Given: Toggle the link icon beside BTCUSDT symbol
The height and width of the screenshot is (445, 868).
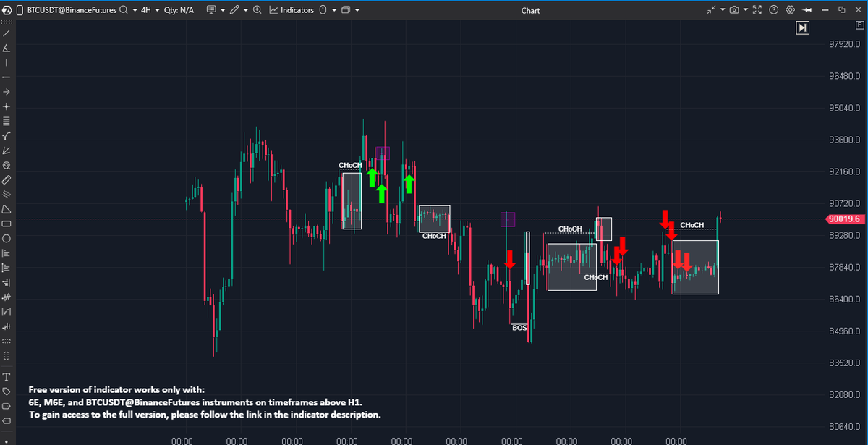Looking at the screenshot, I should tap(20, 10).
